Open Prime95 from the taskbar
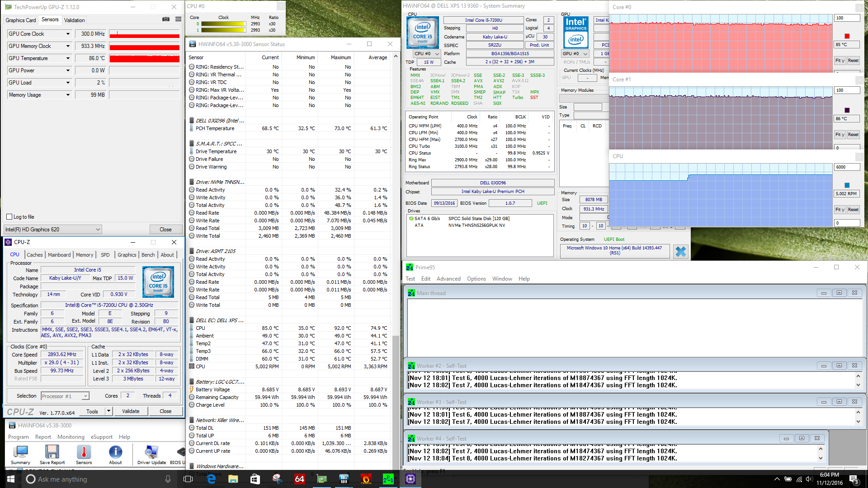This screenshot has height=488, width=868. (388, 479)
